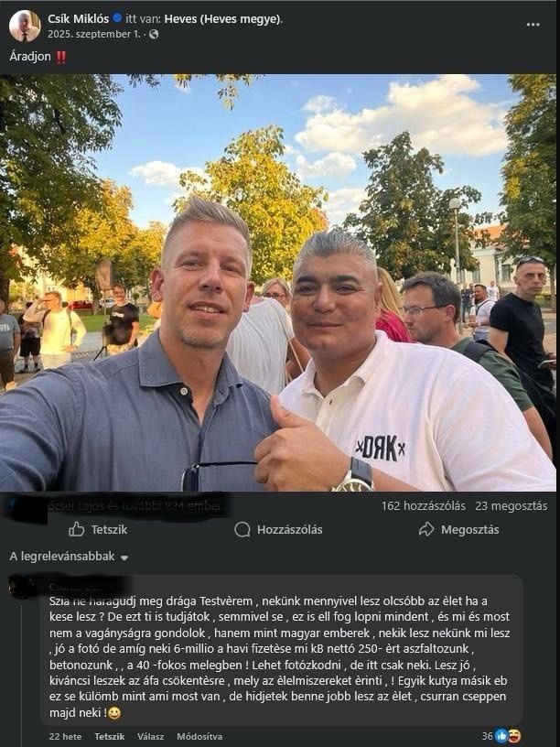Expand the A legrelevánsabbak sort dropdown
Screen dimensions: 560x747
pyautogui.click(x=69, y=557)
